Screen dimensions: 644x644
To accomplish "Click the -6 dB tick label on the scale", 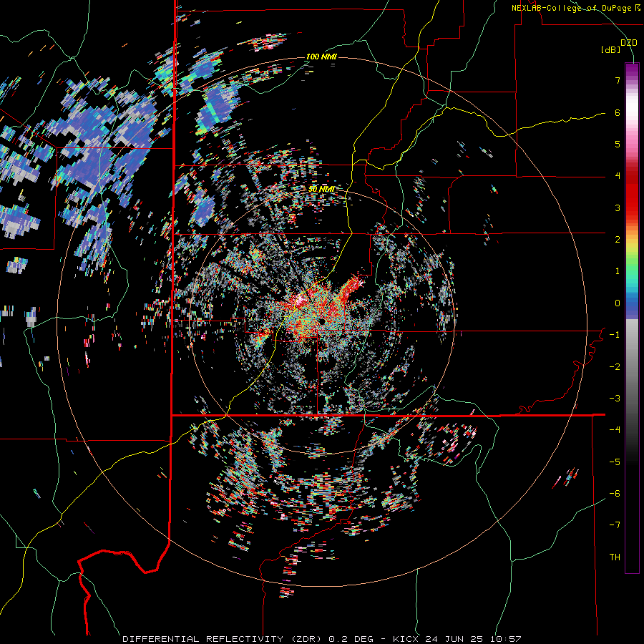I will 615,494.
